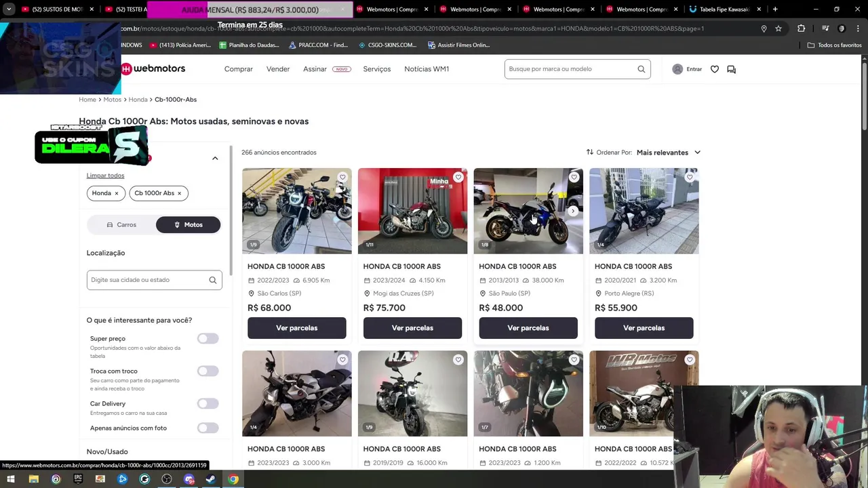Screen dimensions: 868x488
Task: Favorite the Porto Alegre listing
Action: 690,178
